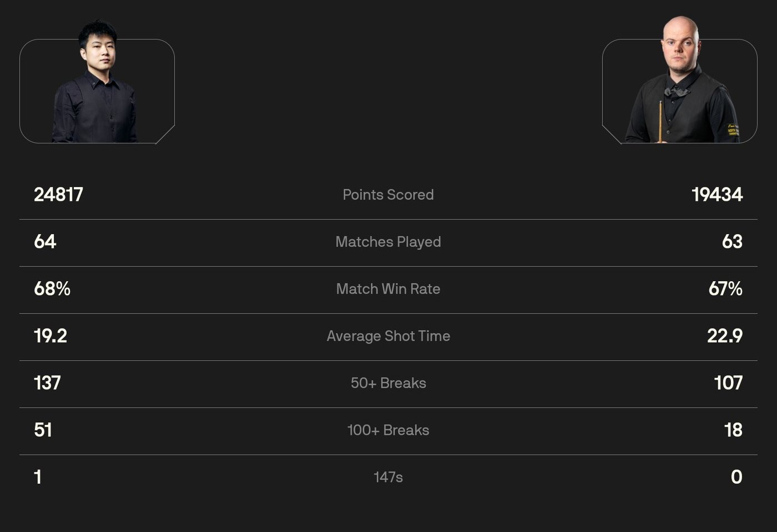The image size is (777, 532).
Task: Click the 22.9 average shot time value
Action: click(x=724, y=336)
